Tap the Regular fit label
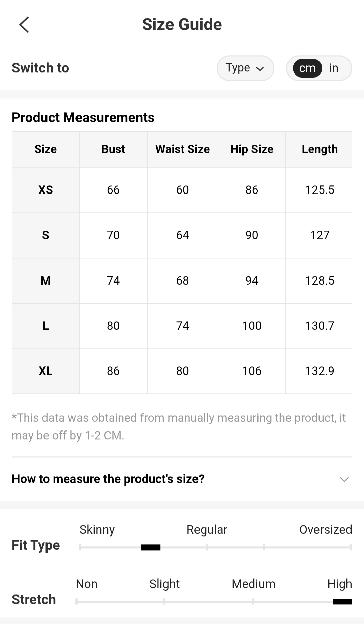Viewport: 364px width, 624px height. click(207, 529)
